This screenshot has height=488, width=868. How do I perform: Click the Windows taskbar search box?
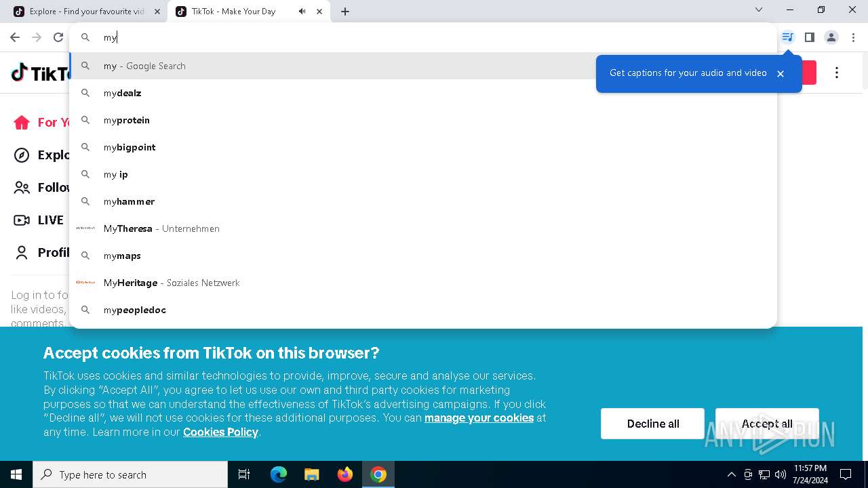pyautogui.click(x=130, y=474)
